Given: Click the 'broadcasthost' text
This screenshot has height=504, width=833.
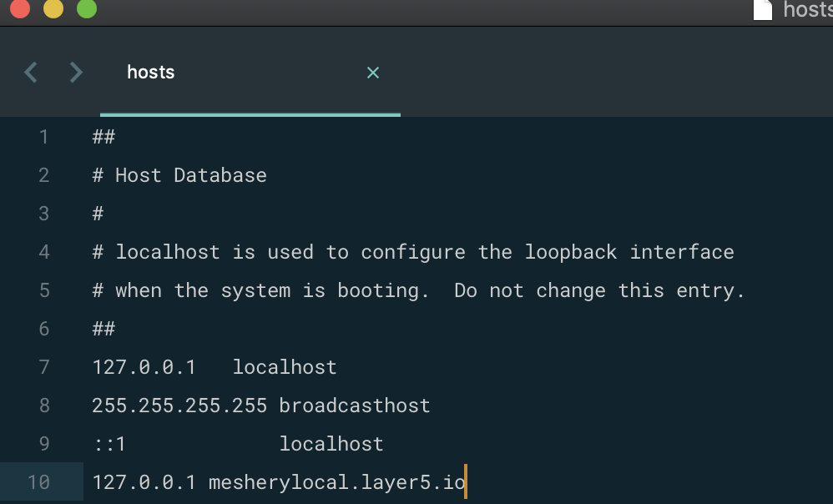Looking at the screenshot, I should point(355,406).
